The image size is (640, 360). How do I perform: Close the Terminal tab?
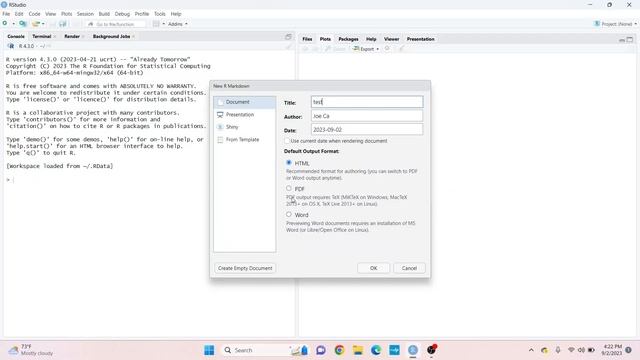coord(55,37)
